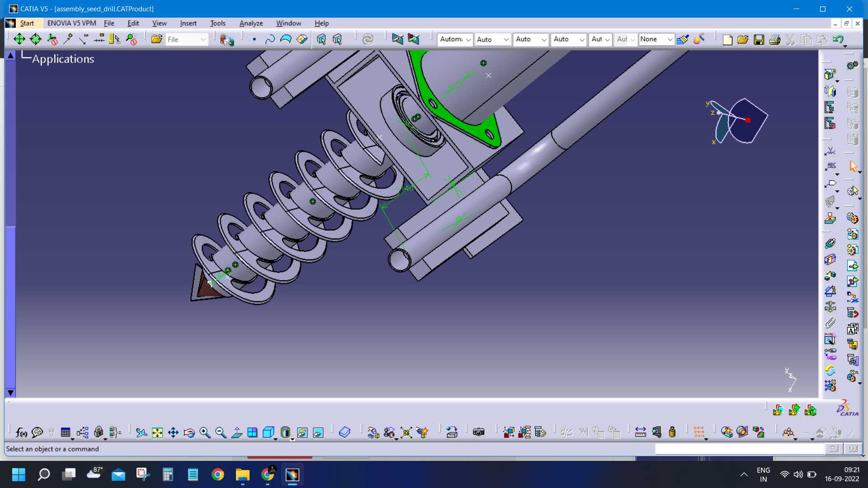868x488 pixels.
Task: Activate the Pan tool
Action: (x=173, y=433)
